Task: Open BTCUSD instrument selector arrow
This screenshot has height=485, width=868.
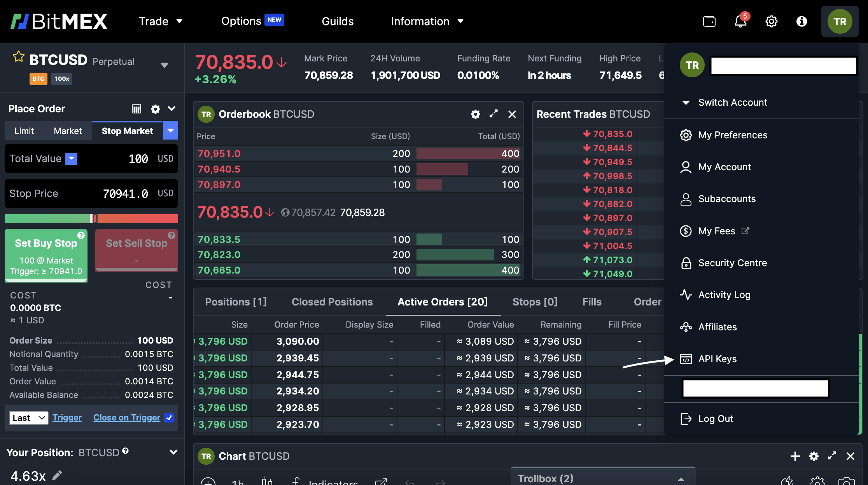Action: [x=164, y=65]
